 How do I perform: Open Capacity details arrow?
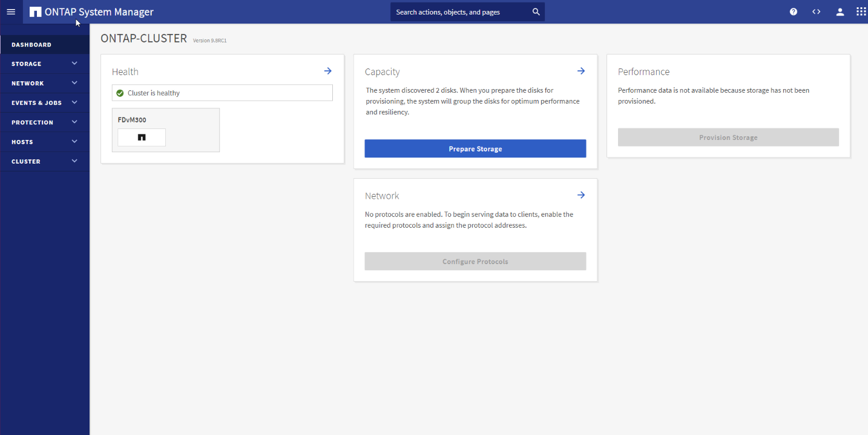click(x=580, y=71)
